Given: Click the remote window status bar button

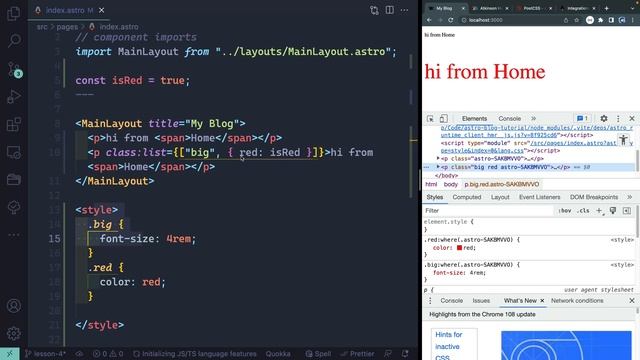Looking at the screenshot, I should click(x=10, y=353).
